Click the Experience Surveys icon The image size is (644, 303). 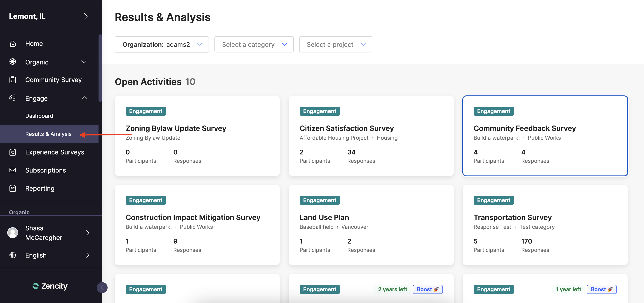pos(13,152)
